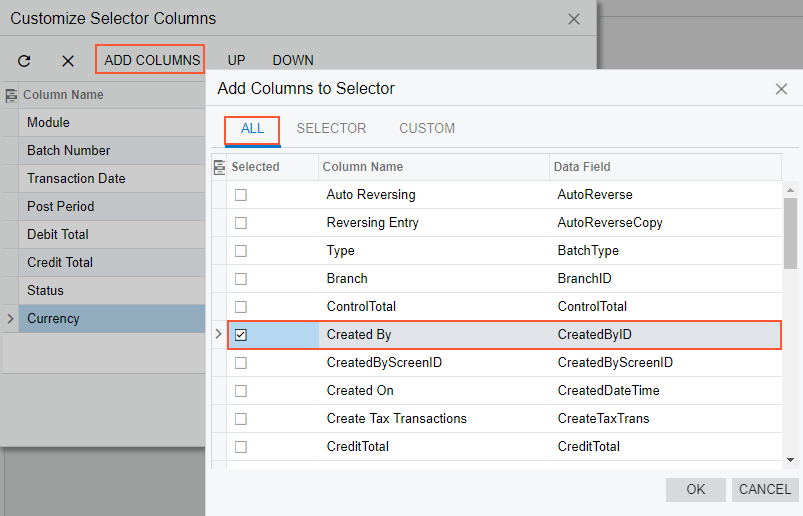Uncheck the Created By checkbox
Image resolution: width=803 pixels, height=516 pixels.
[x=241, y=335]
